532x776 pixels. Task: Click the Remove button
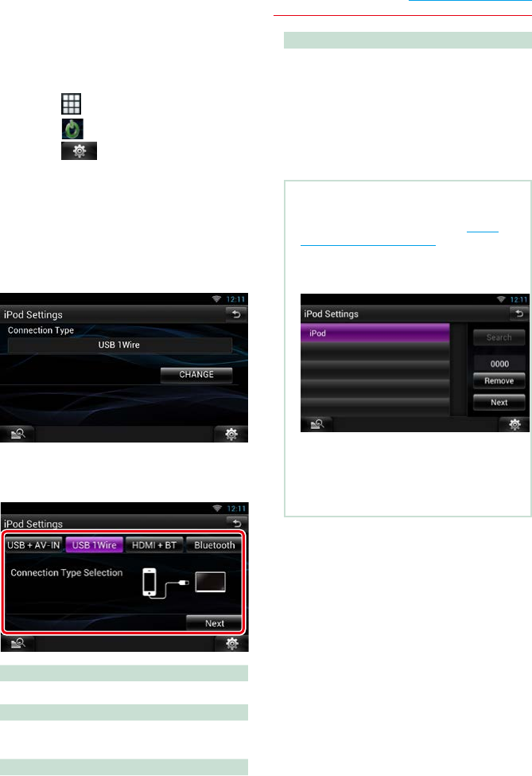[499, 381]
